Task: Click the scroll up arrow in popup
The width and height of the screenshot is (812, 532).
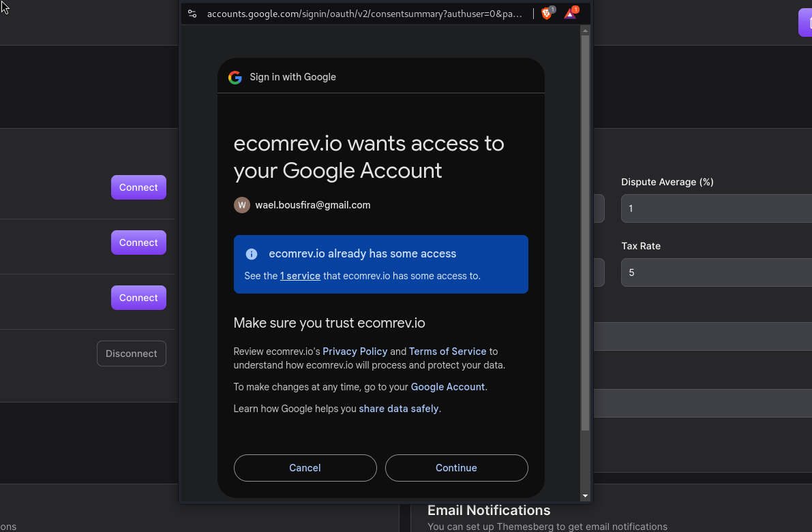Action: click(585, 31)
